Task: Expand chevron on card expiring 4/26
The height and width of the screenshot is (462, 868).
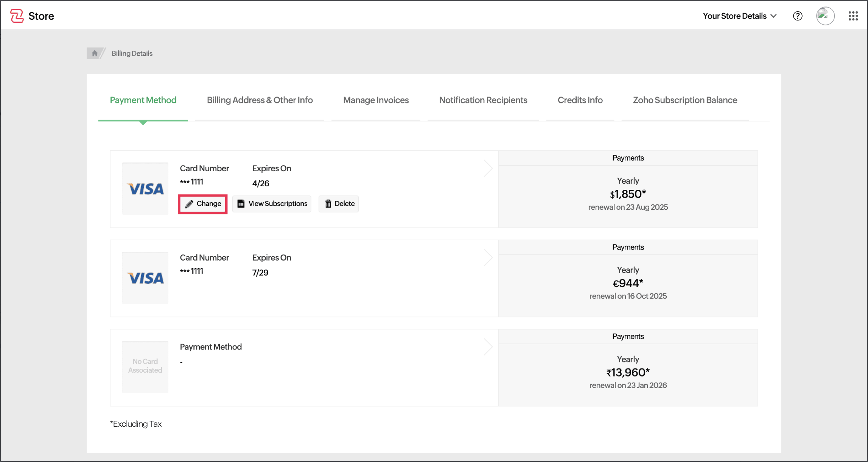Action: 488,169
